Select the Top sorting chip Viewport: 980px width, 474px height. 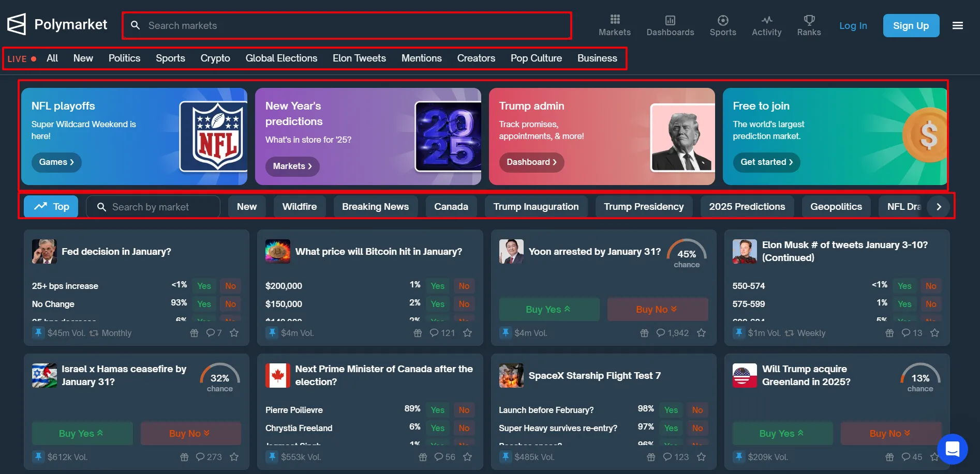click(51, 207)
